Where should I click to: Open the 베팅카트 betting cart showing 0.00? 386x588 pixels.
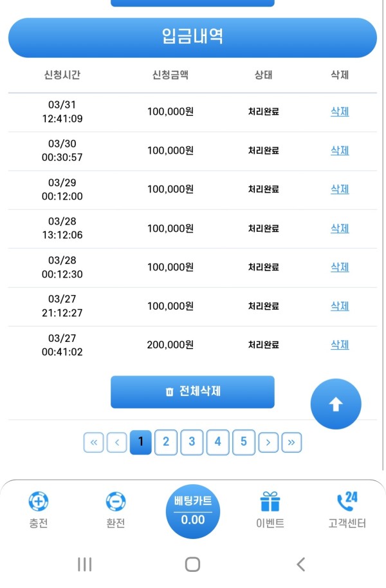[x=194, y=511]
